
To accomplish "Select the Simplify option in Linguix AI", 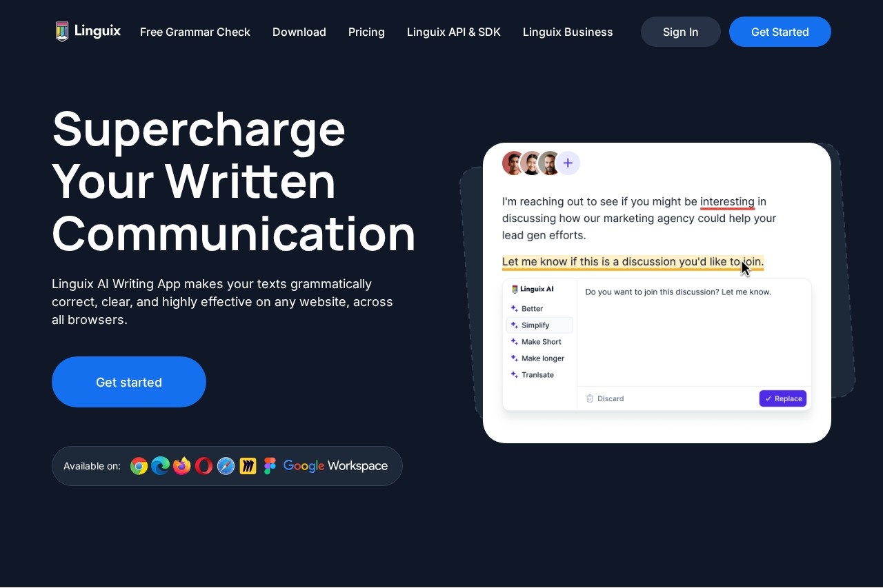I will [x=539, y=325].
